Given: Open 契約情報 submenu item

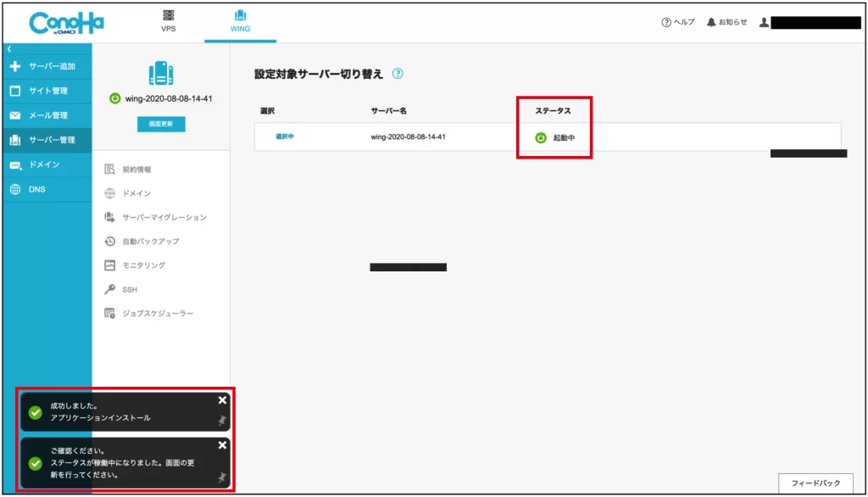Looking at the screenshot, I should click(x=136, y=170).
